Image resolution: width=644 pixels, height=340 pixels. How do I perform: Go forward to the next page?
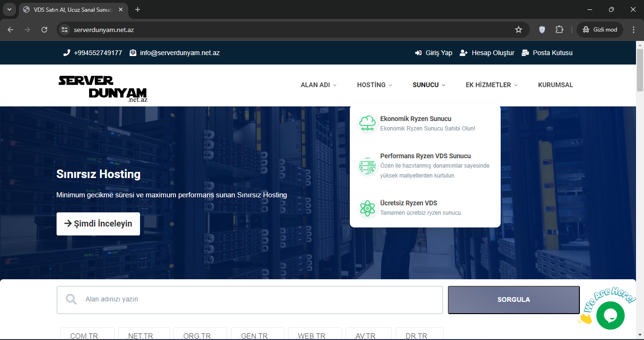27,30
